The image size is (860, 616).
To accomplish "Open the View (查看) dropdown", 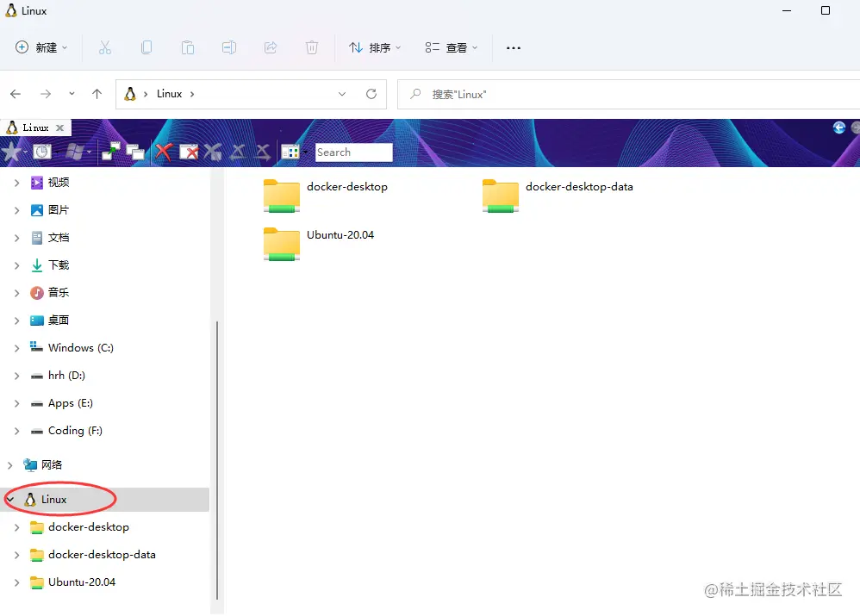I will 451,47.
